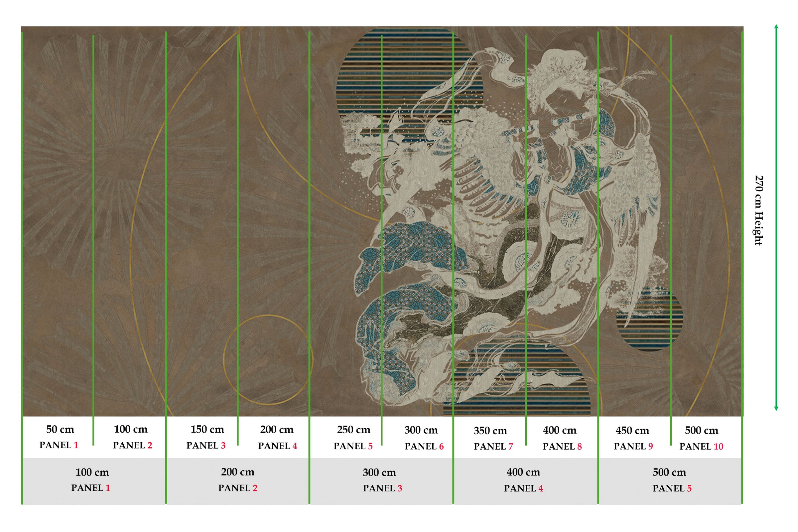798x532 pixels.
Task: Click the 50 cm PANEL 1 label
Action: tap(59, 437)
